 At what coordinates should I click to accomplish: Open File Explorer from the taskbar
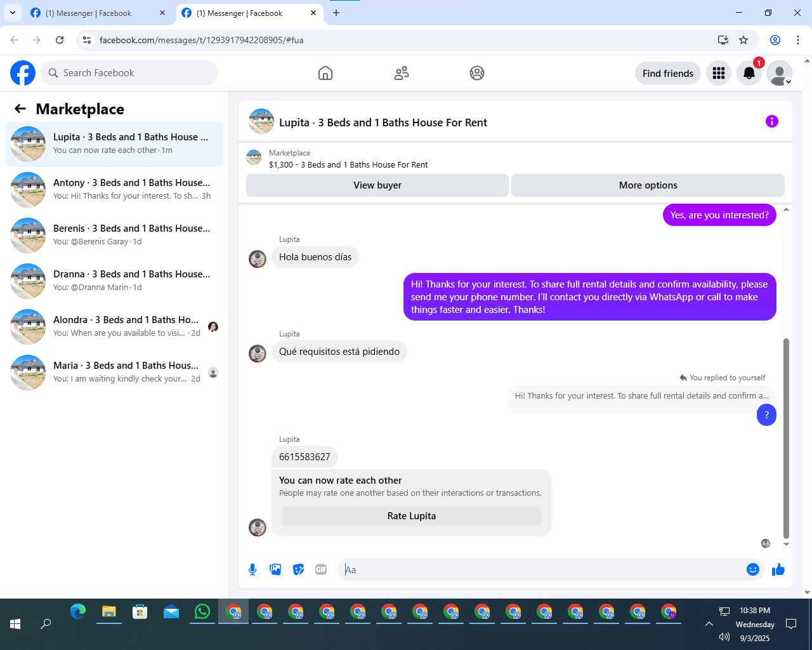tap(109, 611)
